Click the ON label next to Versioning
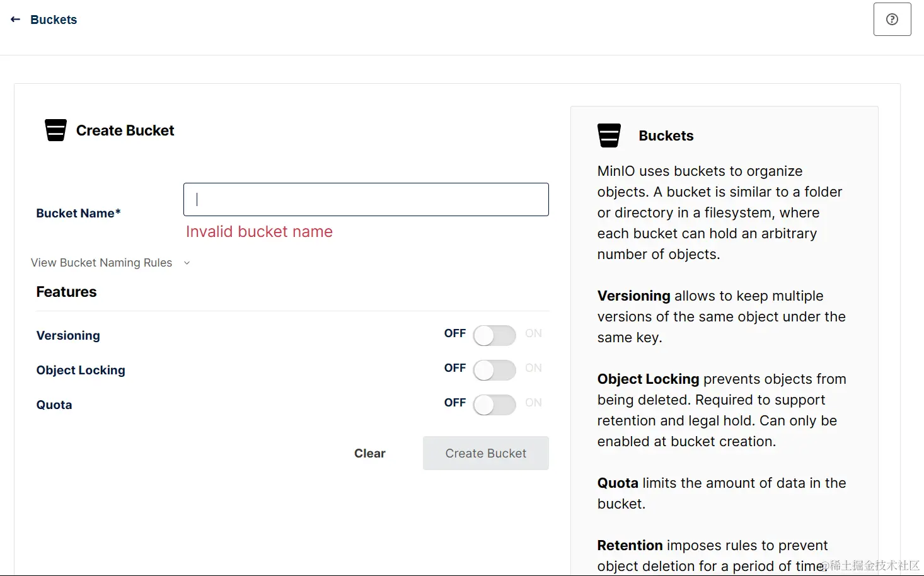The height and width of the screenshot is (576, 924). (533, 333)
